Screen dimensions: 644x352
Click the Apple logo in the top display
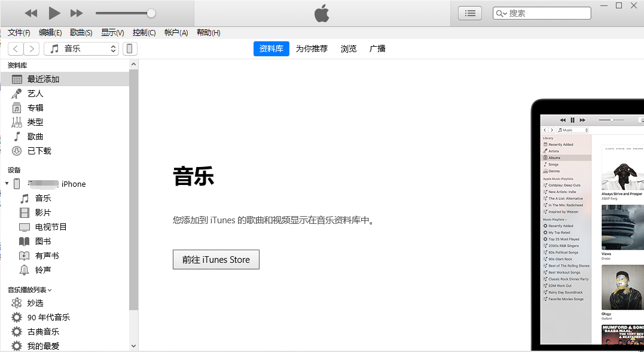pos(322,13)
